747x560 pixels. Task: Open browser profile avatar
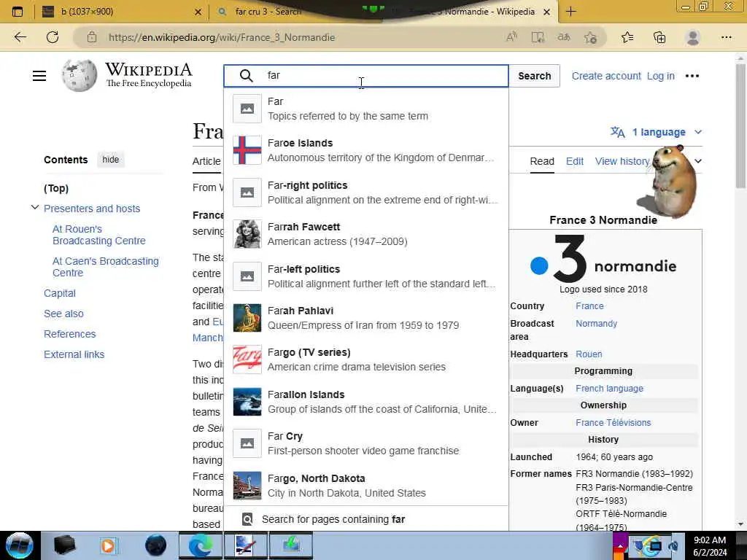point(693,37)
